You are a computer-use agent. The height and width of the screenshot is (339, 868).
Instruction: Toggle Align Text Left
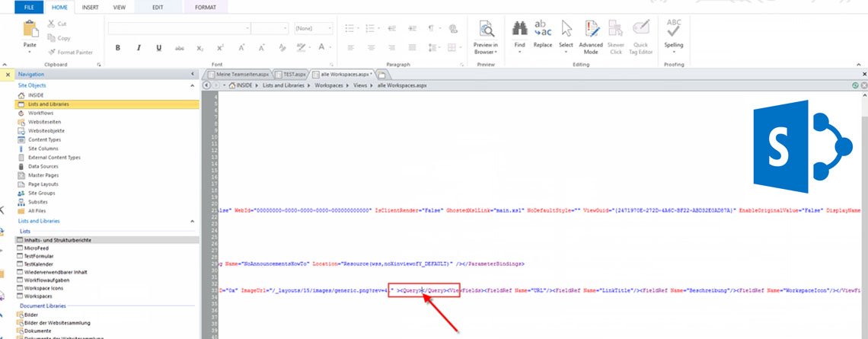349,48
